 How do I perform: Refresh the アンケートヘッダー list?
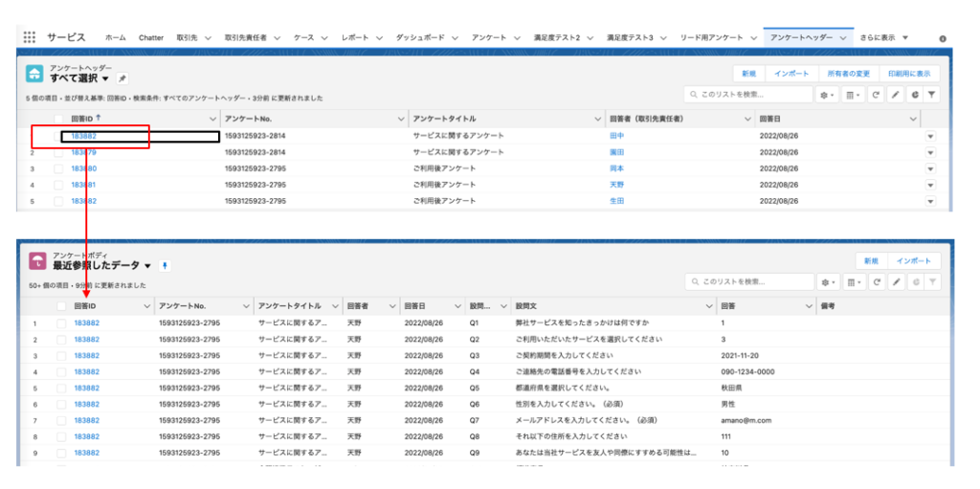tap(877, 95)
